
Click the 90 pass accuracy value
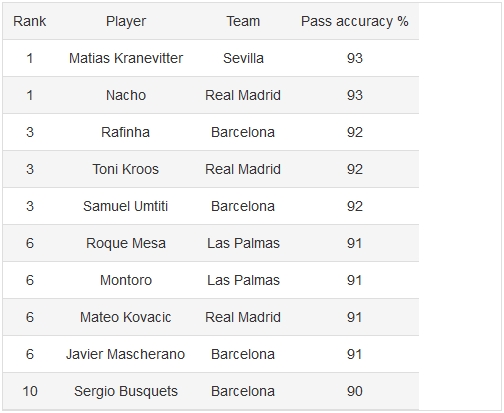[354, 391]
